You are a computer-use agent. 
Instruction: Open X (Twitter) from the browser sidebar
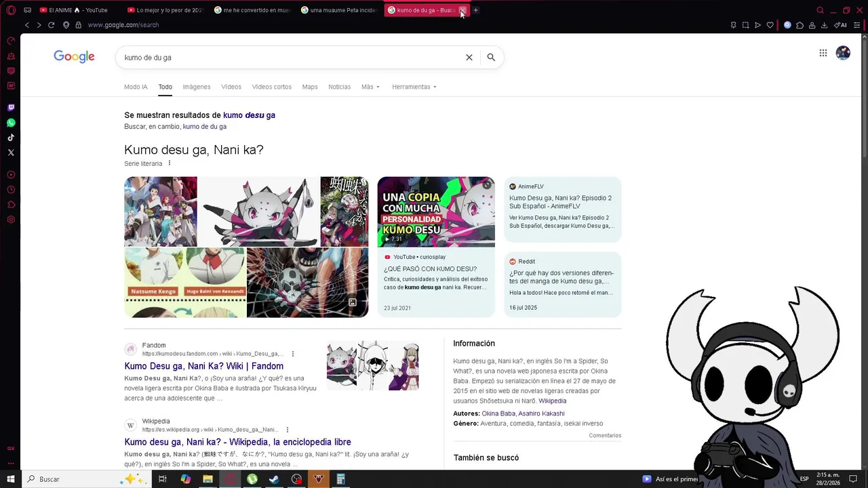(x=11, y=152)
